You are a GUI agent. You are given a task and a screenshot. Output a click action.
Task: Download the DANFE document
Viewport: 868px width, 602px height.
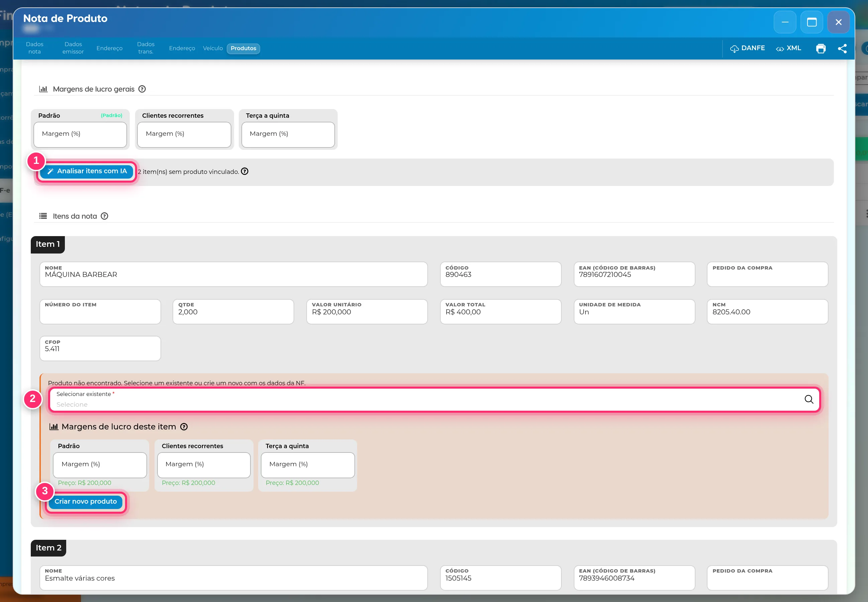click(747, 48)
